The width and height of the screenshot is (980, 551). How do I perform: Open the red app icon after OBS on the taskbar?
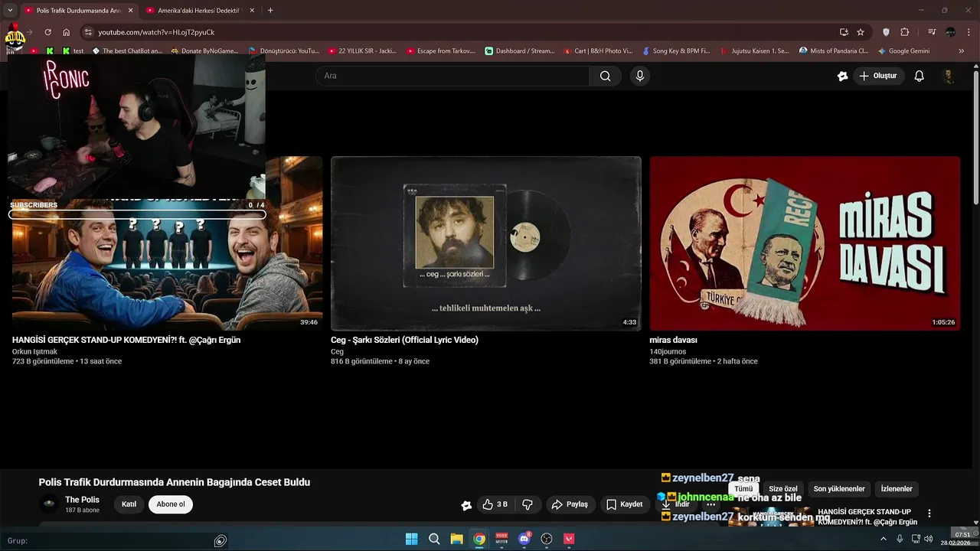(569, 539)
